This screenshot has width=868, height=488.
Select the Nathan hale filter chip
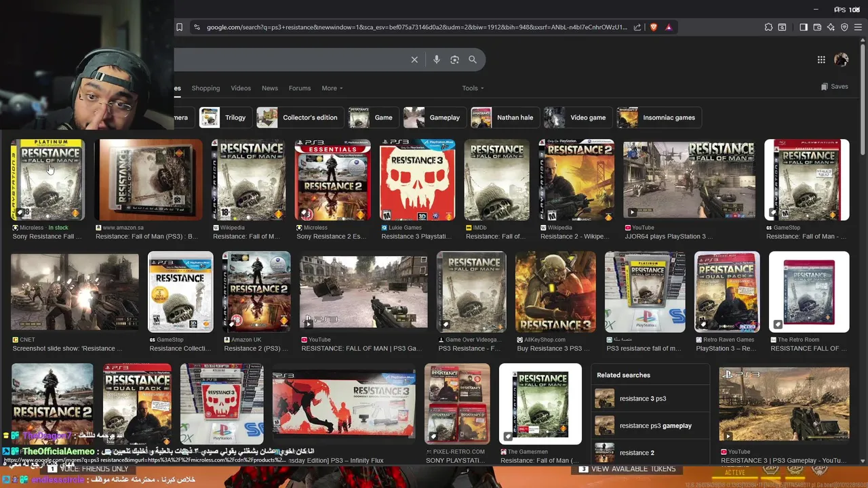(x=505, y=117)
